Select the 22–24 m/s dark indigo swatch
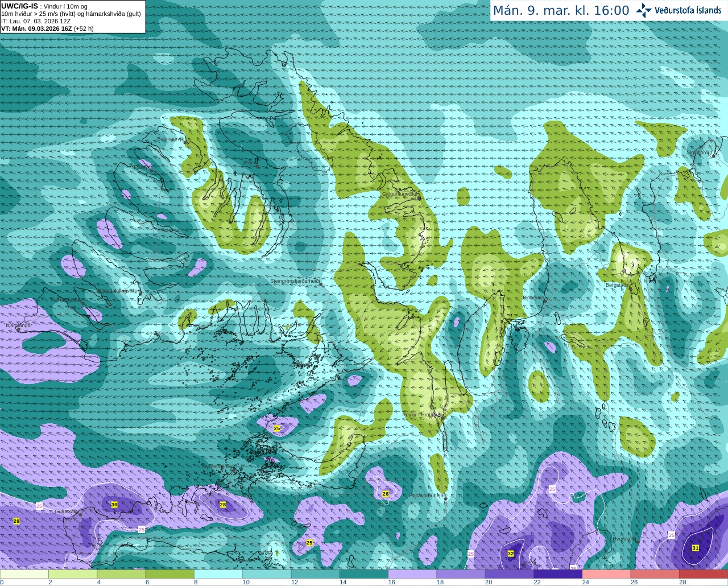The image size is (728, 586). pyautogui.click(x=558, y=574)
